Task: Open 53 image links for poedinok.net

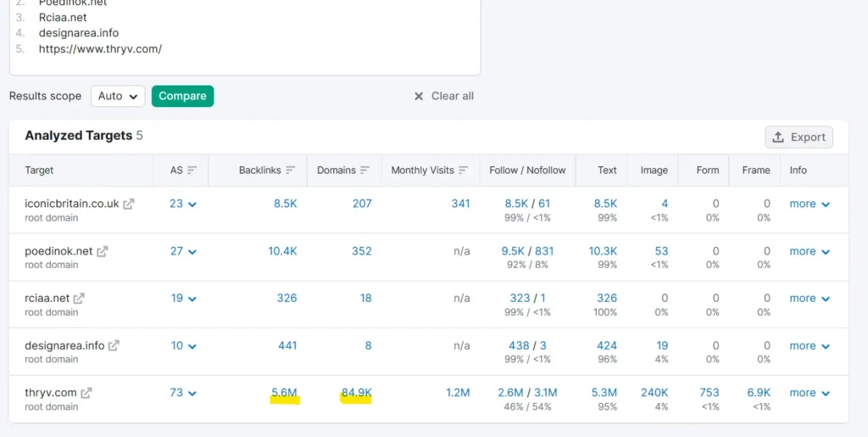Action: point(661,251)
